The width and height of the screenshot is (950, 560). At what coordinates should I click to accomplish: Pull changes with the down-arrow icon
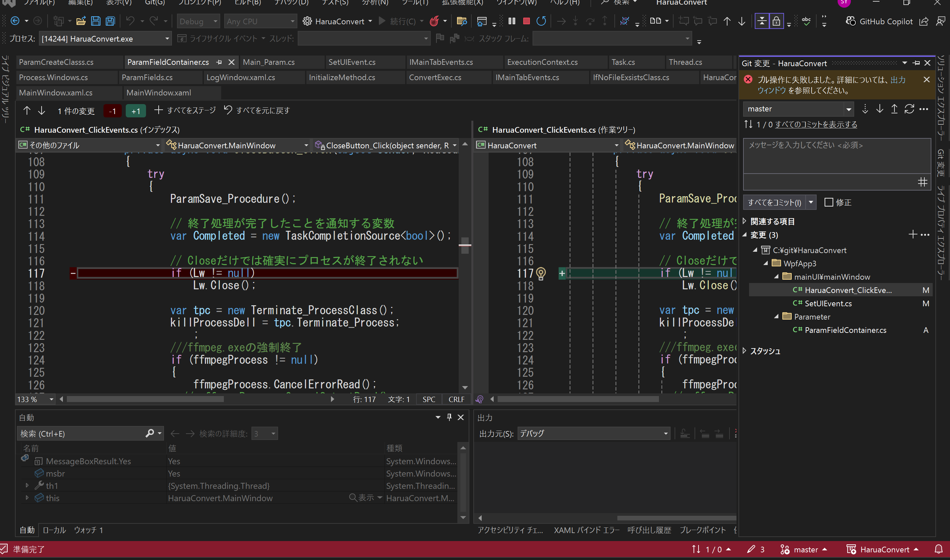tap(879, 109)
